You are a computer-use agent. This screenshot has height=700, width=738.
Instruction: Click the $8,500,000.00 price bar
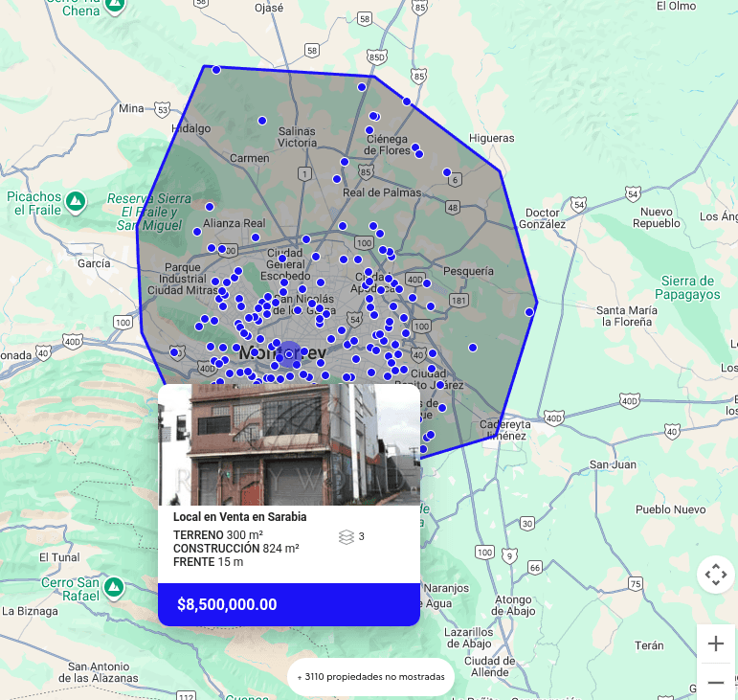tap(288, 604)
